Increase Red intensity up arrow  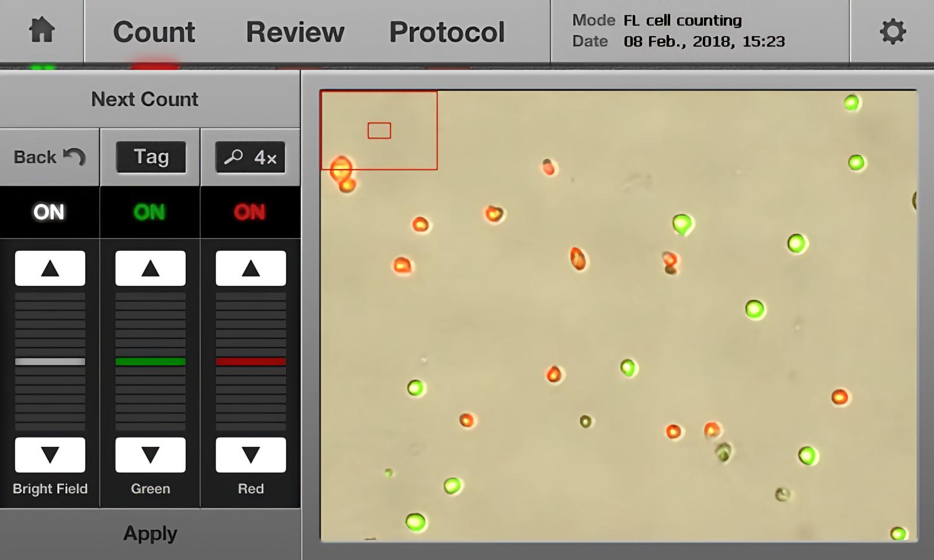[x=251, y=268]
